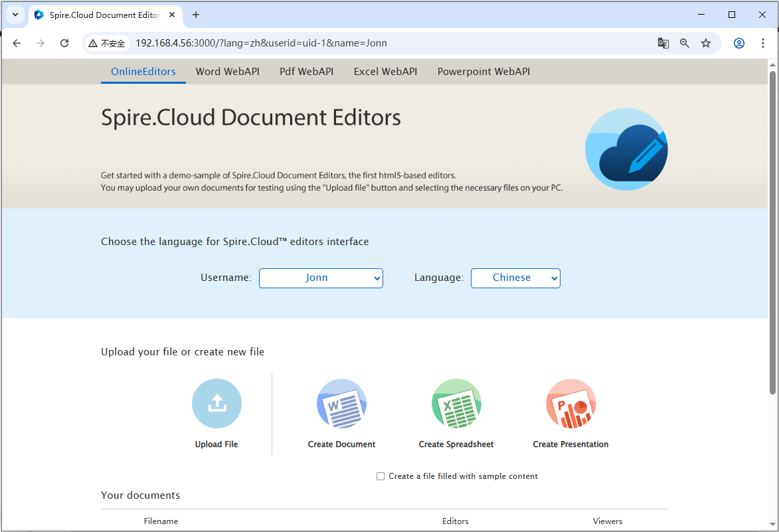This screenshot has height=532, width=779.
Task: Click the Create Document Word icon
Action: 341,403
